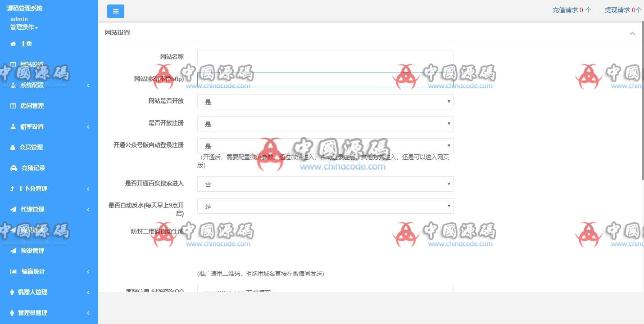Click the 机器人管理 person icon

click(12, 292)
